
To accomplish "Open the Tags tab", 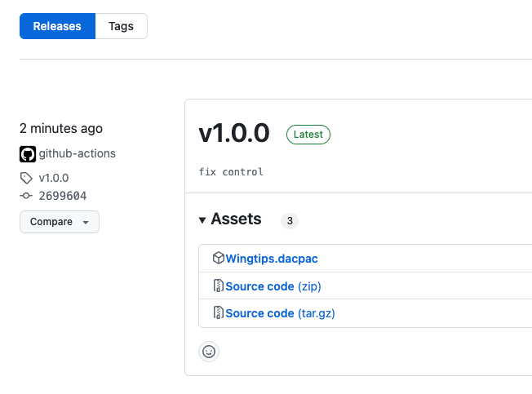I will (x=121, y=26).
